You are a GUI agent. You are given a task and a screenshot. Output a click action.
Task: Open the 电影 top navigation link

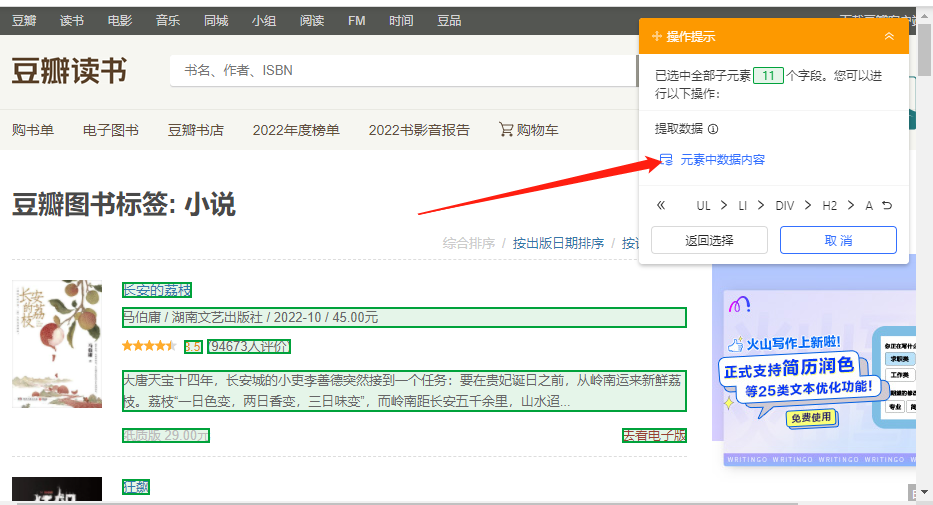pyautogui.click(x=120, y=21)
